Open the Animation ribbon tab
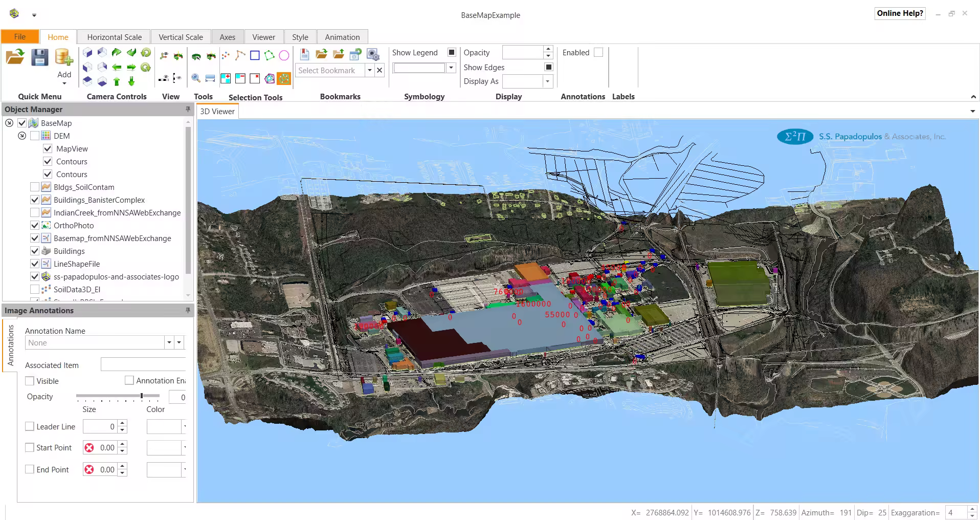 click(x=342, y=37)
